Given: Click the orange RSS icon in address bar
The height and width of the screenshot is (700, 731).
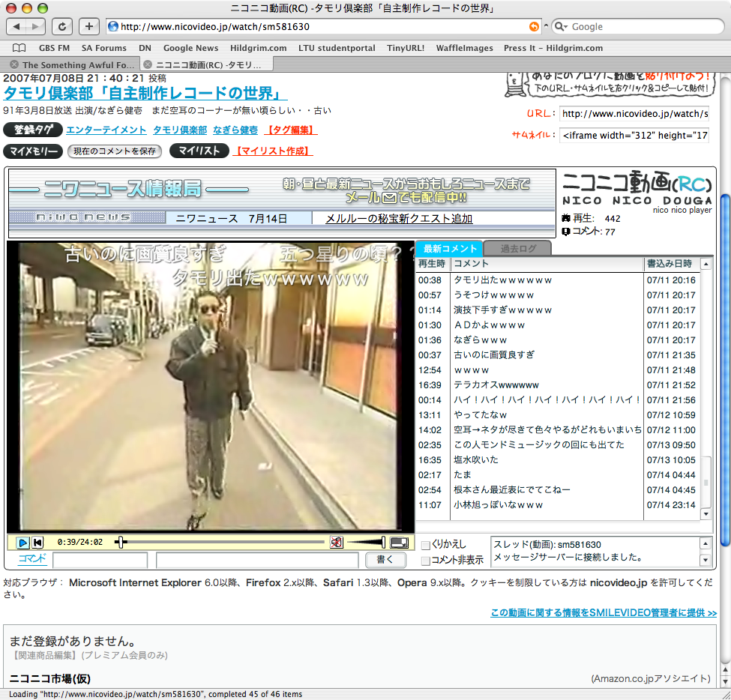Looking at the screenshot, I should [x=534, y=26].
